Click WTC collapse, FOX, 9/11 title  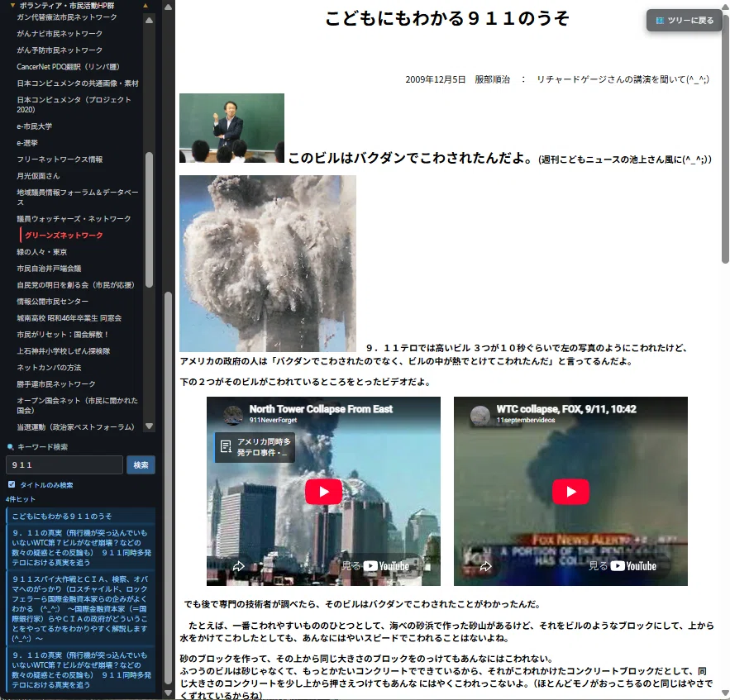click(x=566, y=409)
